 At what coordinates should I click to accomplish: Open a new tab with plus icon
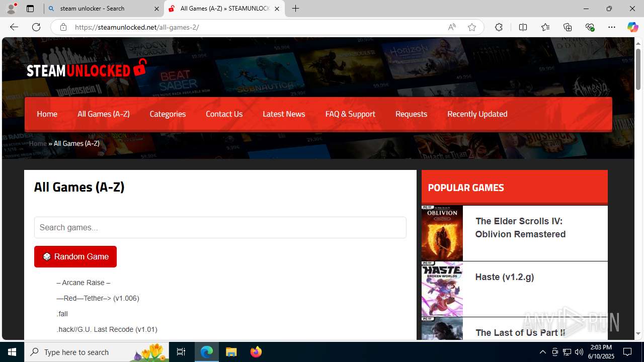[296, 9]
